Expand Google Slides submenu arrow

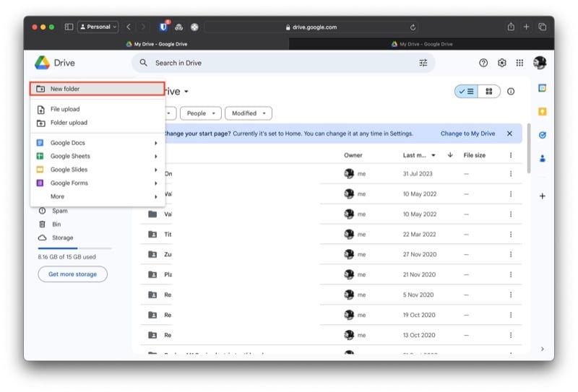(156, 170)
